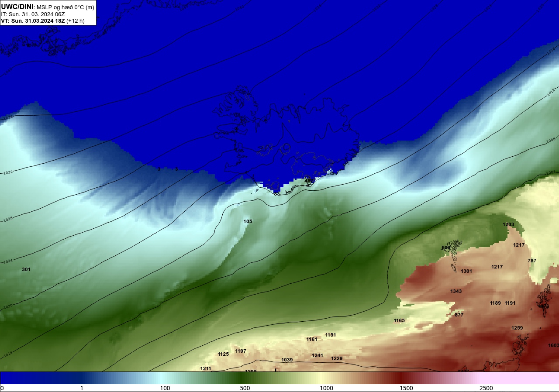559x392 pixels.
Task: Select the initial time line IT 06Z
Action: 33,14
